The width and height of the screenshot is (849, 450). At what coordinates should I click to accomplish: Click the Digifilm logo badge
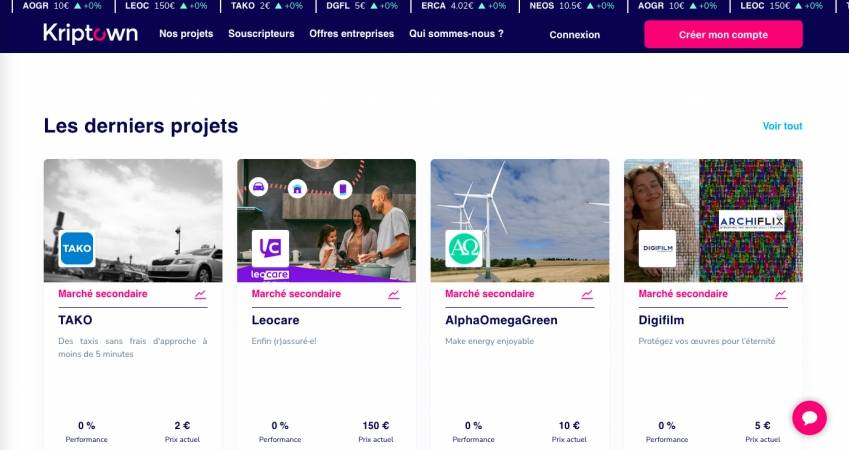pos(657,248)
